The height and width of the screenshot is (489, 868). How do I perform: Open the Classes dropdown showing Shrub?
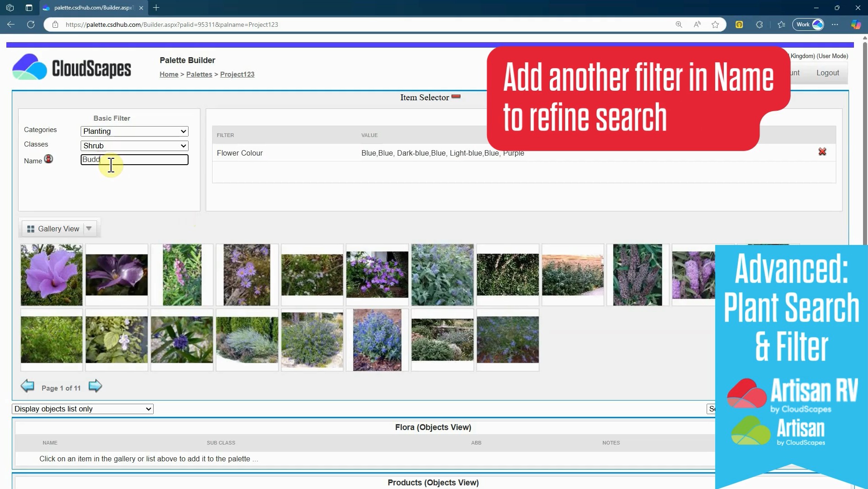tap(134, 146)
